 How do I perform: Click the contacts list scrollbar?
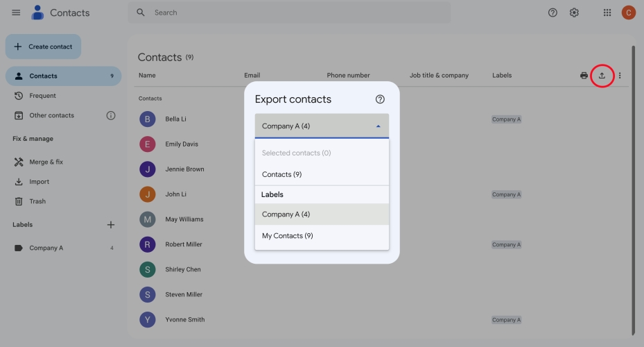633,190
